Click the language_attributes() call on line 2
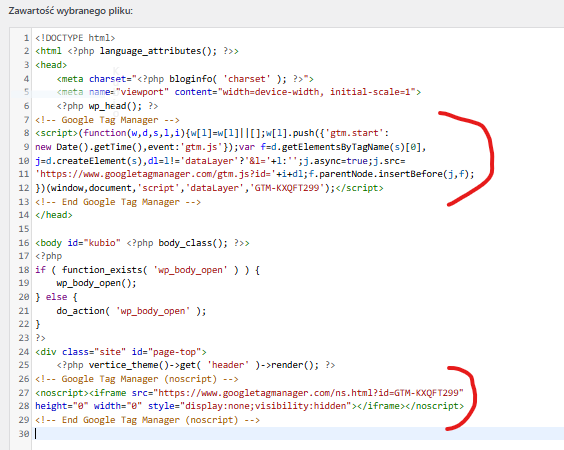Viewport: 564px width, 450px height. [158, 51]
